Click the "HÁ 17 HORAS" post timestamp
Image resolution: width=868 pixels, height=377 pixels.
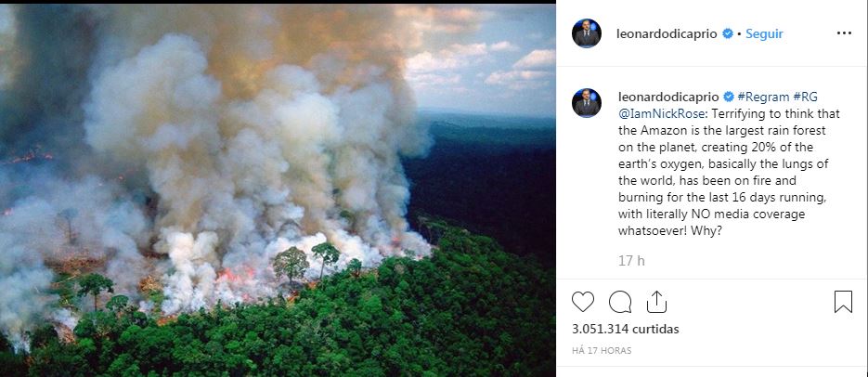602,351
